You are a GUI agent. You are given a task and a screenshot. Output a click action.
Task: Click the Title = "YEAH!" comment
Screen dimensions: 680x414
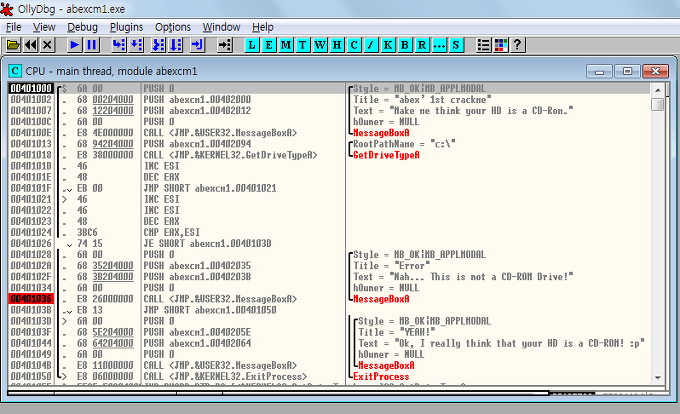397,332
